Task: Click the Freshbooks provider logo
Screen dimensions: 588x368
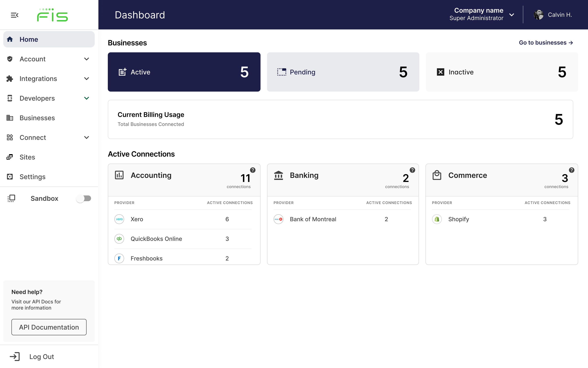Action: click(119, 258)
